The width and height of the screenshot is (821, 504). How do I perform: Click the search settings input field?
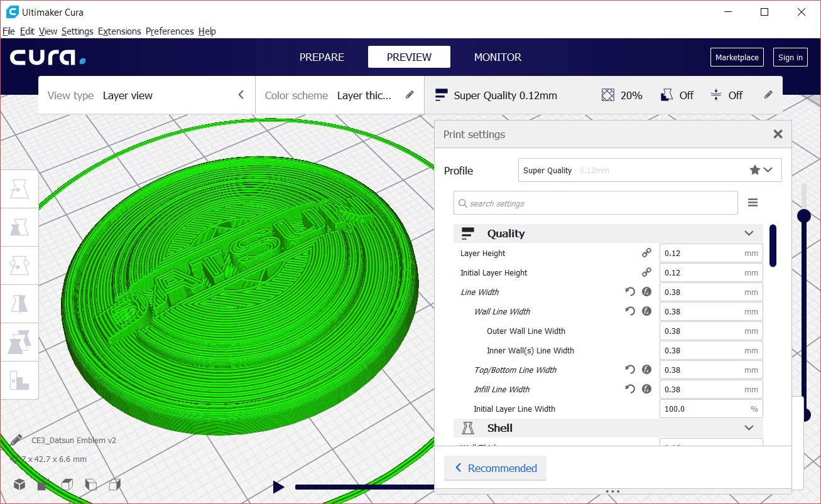pos(595,203)
